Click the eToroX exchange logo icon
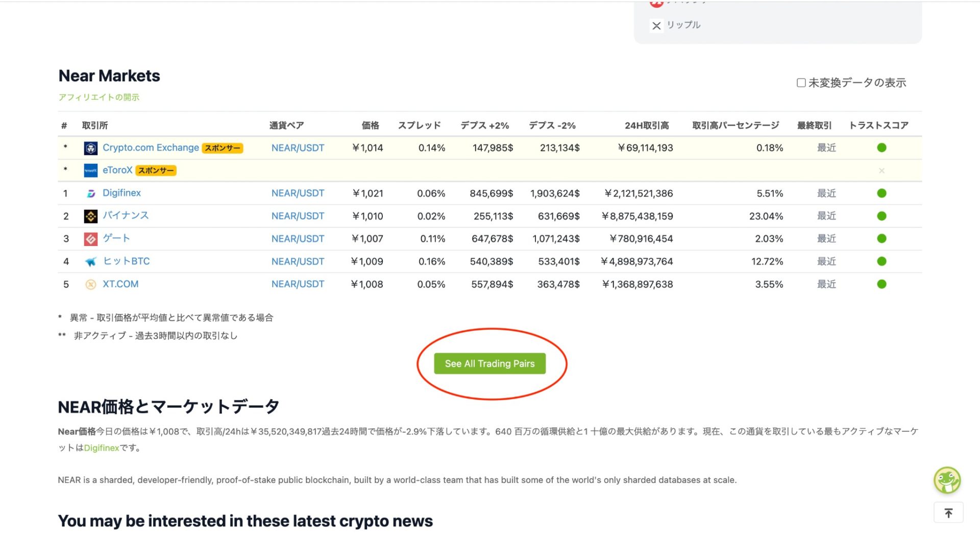The image size is (980, 538). coord(90,170)
